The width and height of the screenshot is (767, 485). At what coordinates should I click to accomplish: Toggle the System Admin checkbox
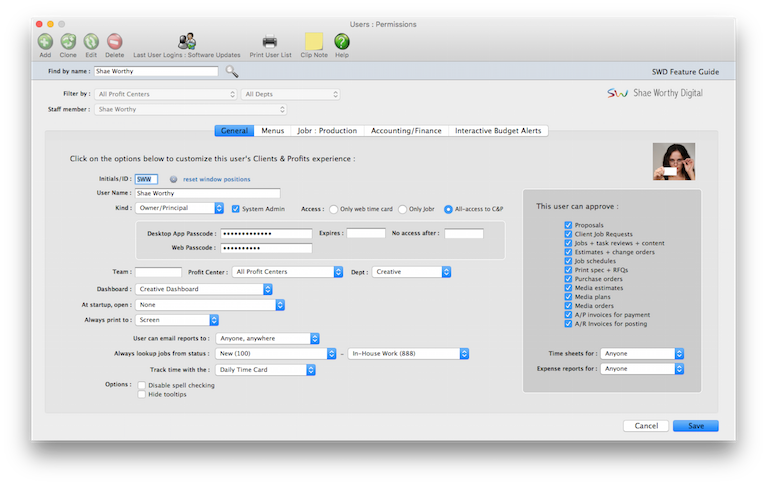click(x=236, y=209)
